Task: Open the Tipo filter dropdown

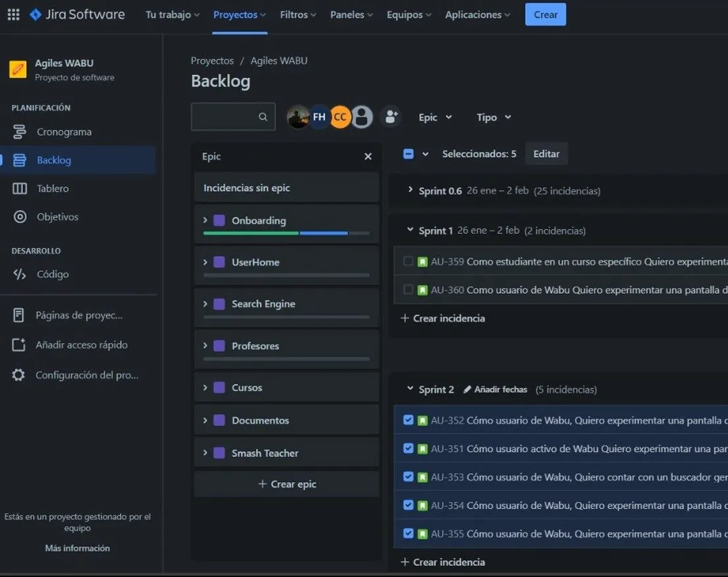Action: click(494, 117)
